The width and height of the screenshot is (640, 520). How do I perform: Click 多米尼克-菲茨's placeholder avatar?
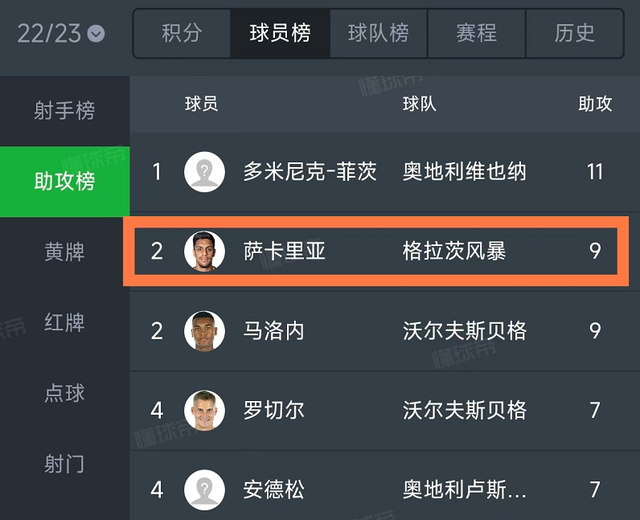(x=205, y=171)
